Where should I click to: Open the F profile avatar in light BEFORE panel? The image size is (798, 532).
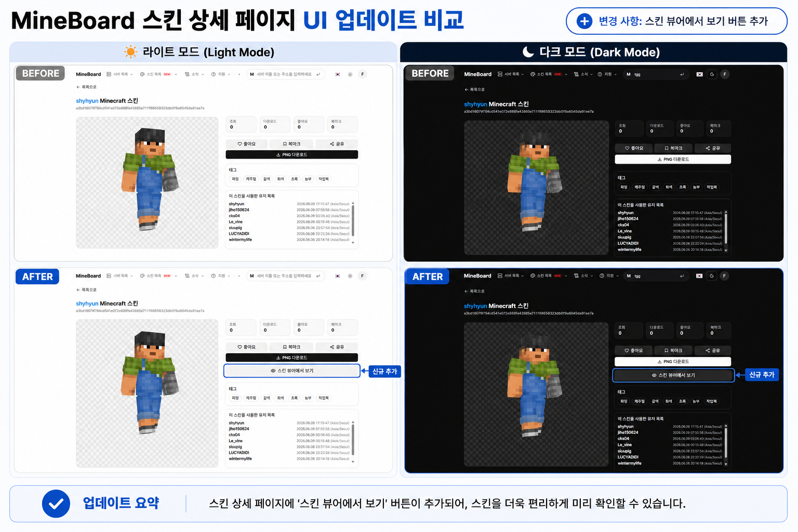[x=363, y=74]
